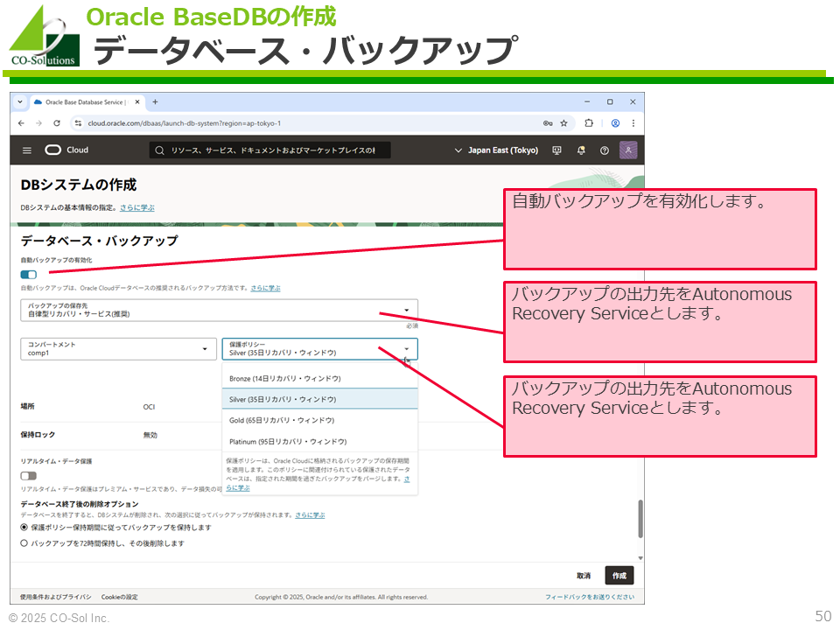Open the Chrome three-dot menu
Image resolution: width=840 pixels, height=630 pixels.
pyautogui.click(x=633, y=123)
